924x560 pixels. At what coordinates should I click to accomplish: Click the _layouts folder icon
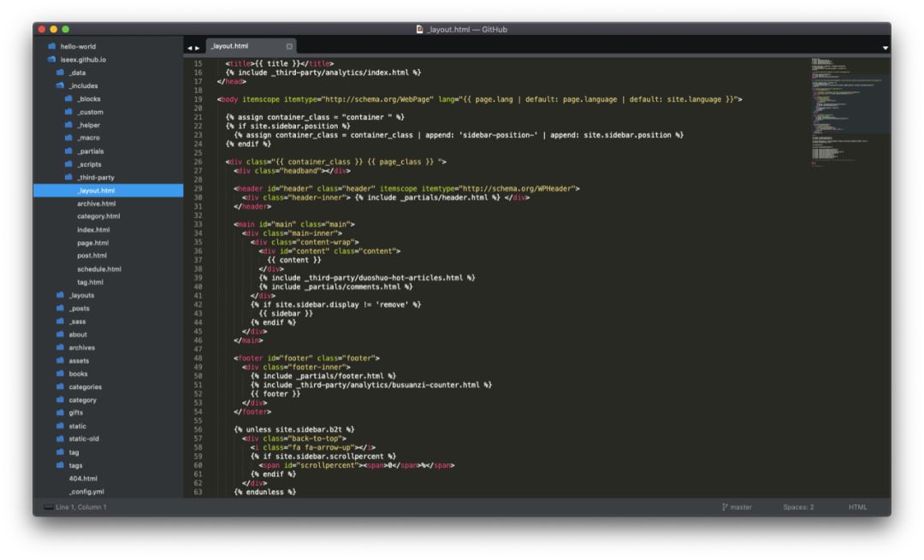60,295
